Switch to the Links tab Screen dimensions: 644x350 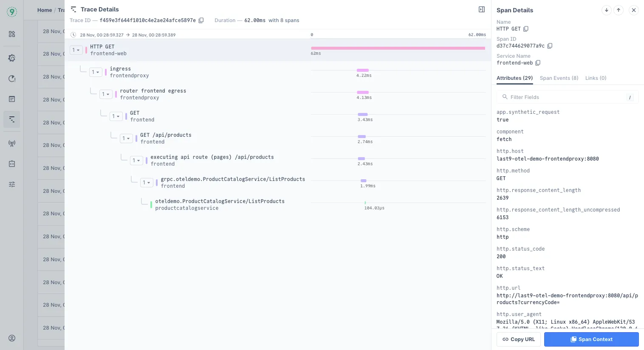[x=596, y=78]
